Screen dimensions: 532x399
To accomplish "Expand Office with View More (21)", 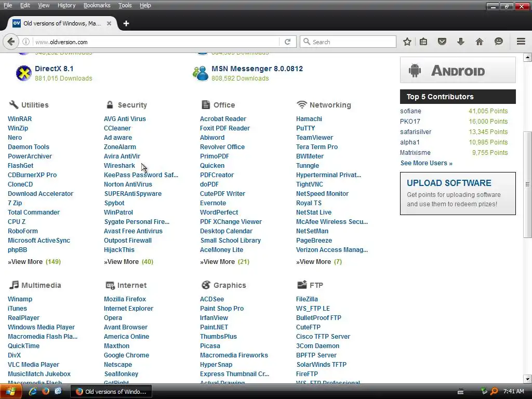I will [224, 262].
